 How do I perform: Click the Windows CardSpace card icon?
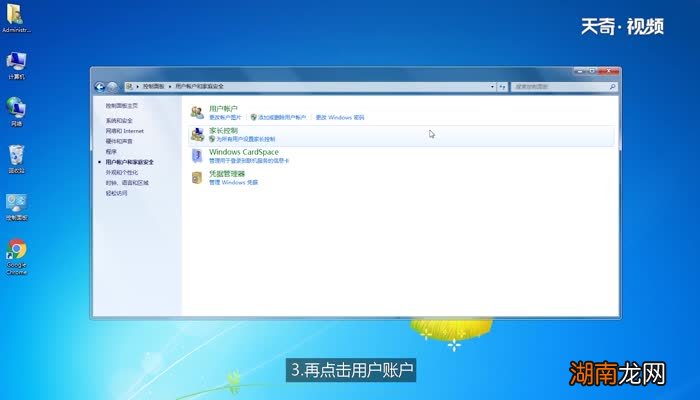[x=197, y=156]
